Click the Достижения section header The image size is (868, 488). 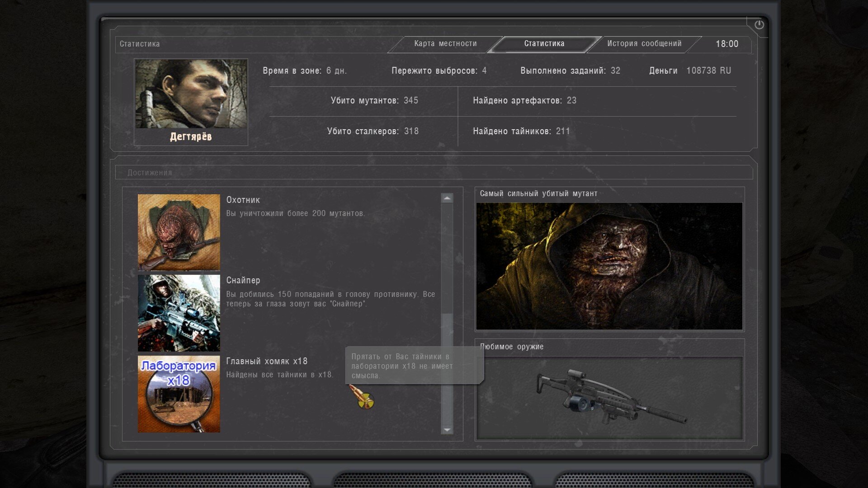150,173
